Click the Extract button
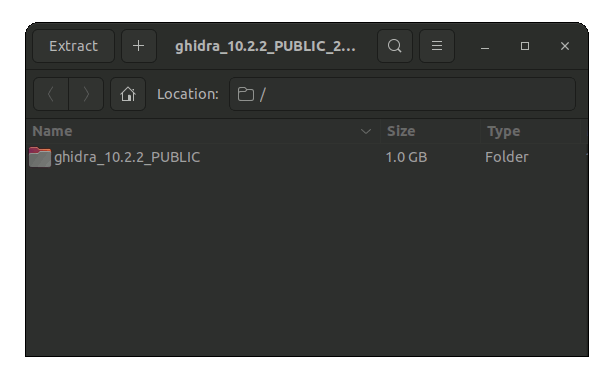 point(73,46)
